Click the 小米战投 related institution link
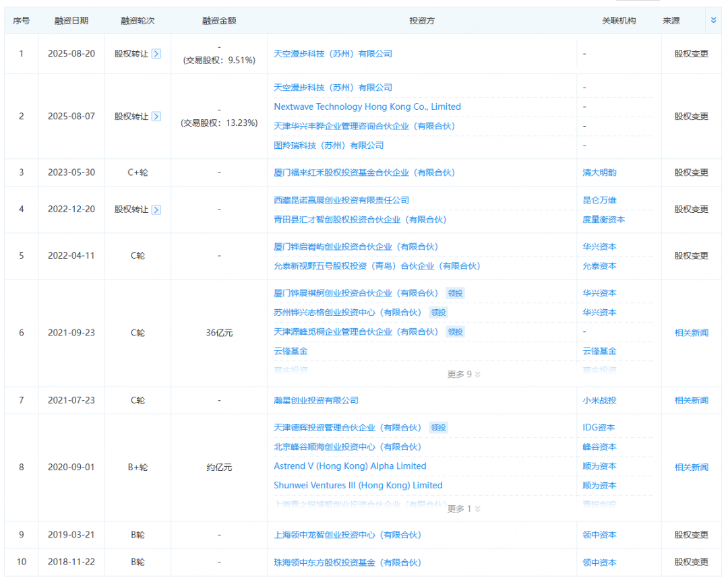 600,400
